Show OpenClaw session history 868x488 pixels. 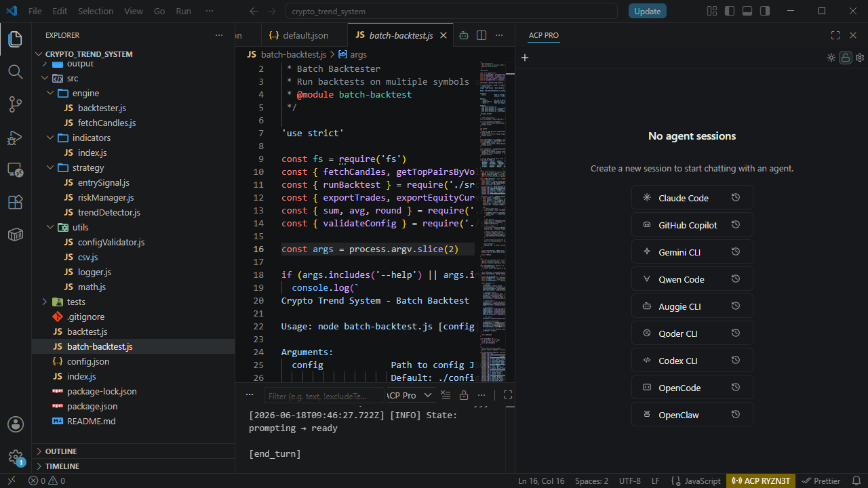736,415
